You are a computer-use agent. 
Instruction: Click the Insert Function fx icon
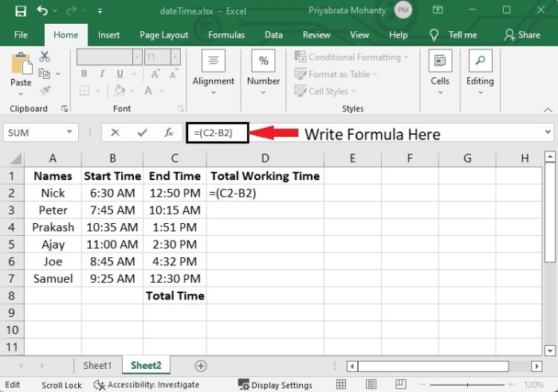tap(168, 133)
